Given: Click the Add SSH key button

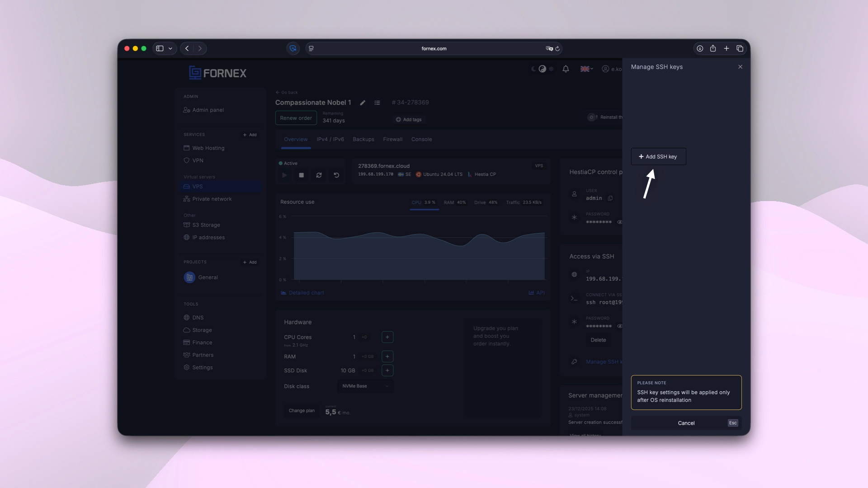Looking at the screenshot, I should (x=658, y=156).
